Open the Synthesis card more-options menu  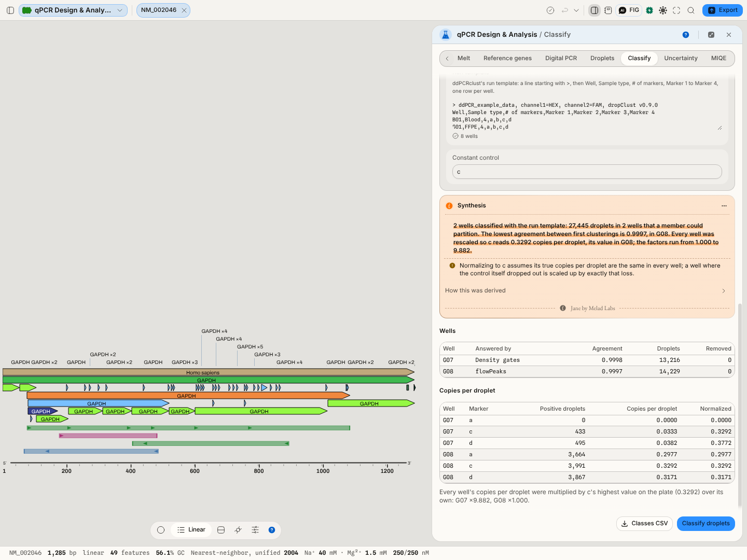pyautogui.click(x=724, y=206)
